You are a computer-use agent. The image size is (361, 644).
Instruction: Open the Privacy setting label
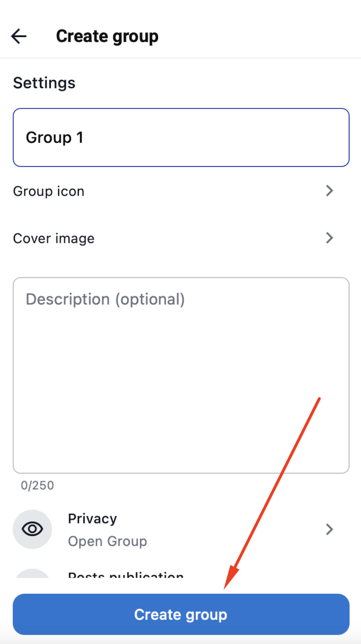(92, 519)
